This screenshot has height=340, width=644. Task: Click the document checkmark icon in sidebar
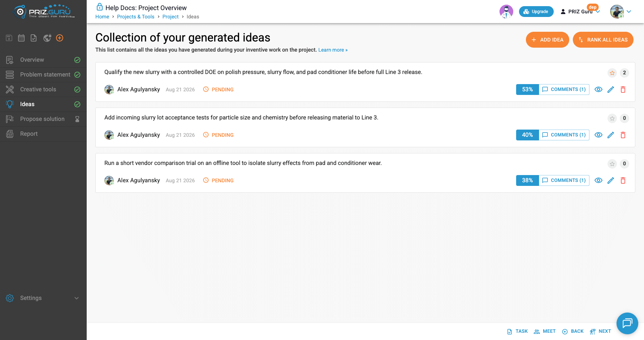34,38
